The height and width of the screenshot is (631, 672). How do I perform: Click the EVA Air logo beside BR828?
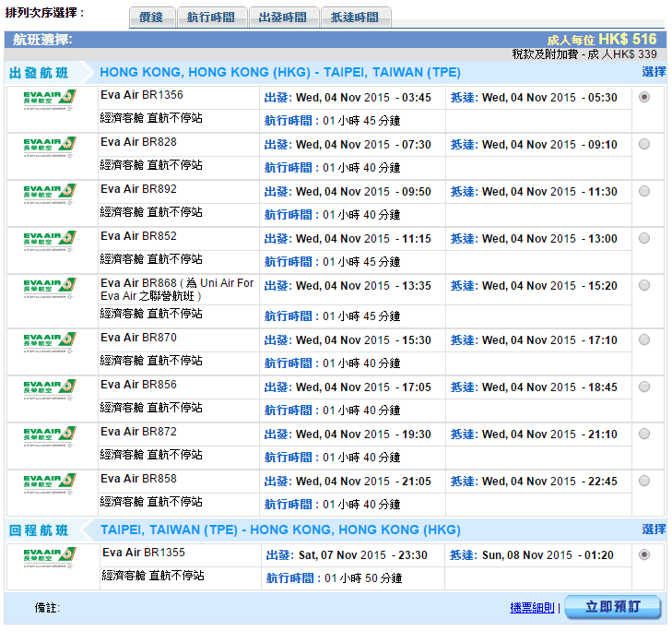50,147
